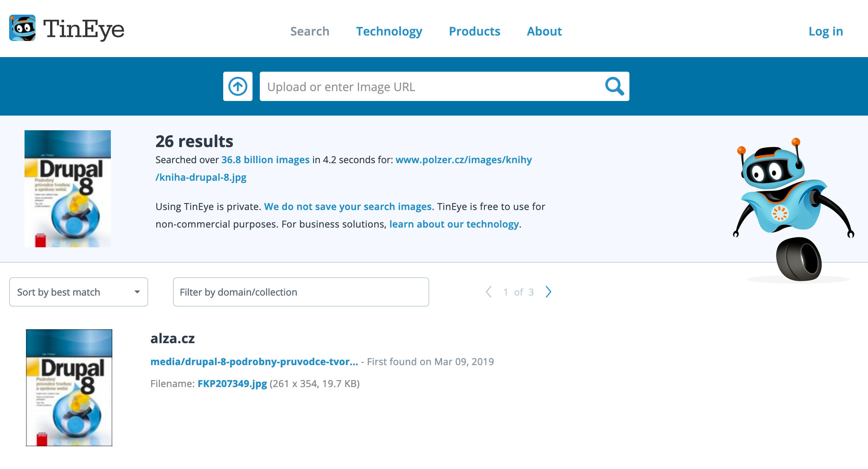This screenshot has width=868, height=469.
Task: Go to next results page arrow
Action: point(548,292)
